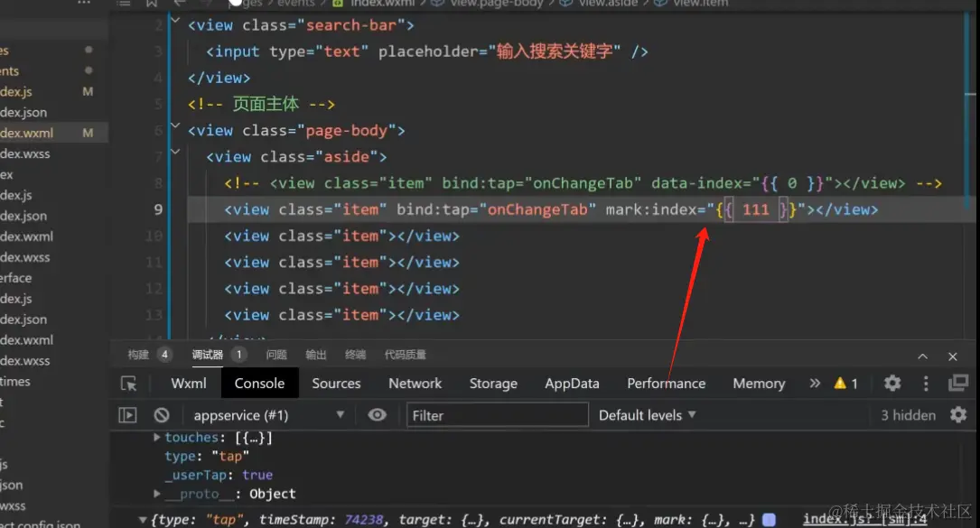980x528 pixels.
Task: Open Default levels dropdown
Action: click(x=647, y=415)
